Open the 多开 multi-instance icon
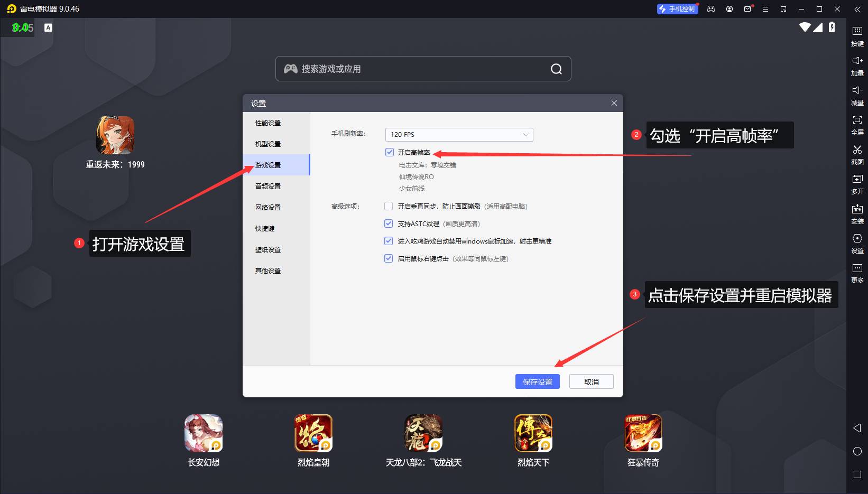Image resolution: width=868 pixels, height=494 pixels. pos(857,180)
